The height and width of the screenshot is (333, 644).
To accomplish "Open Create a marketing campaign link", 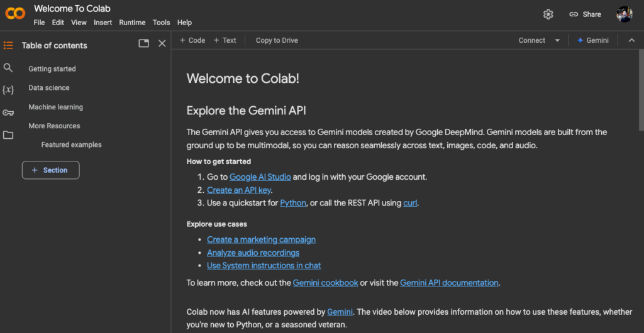I will click(x=261, y=239).
